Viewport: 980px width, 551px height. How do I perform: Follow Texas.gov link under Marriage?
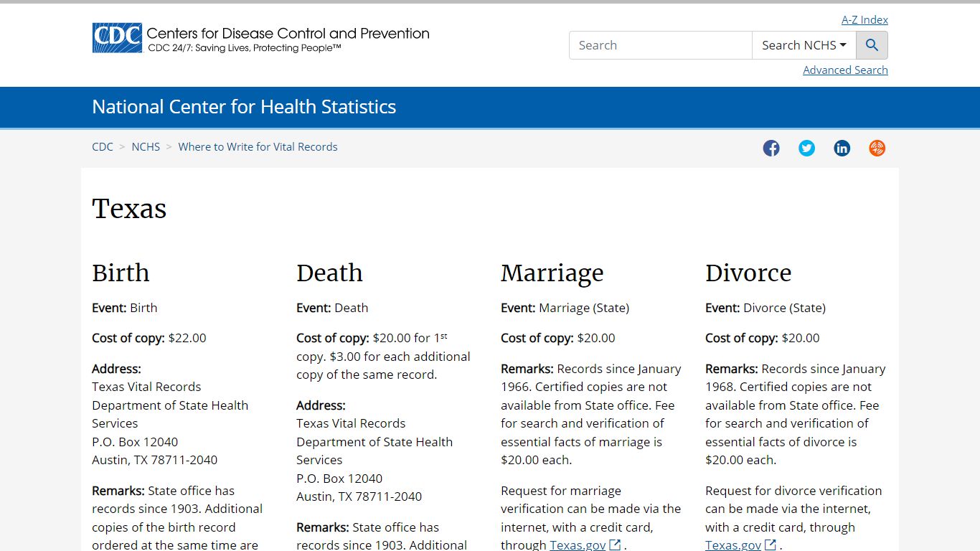[578, 545]
